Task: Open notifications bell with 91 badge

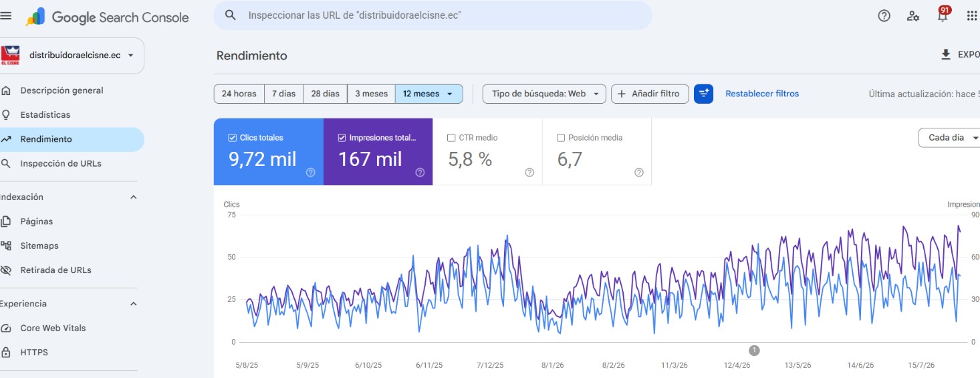Action: [943, 14]
